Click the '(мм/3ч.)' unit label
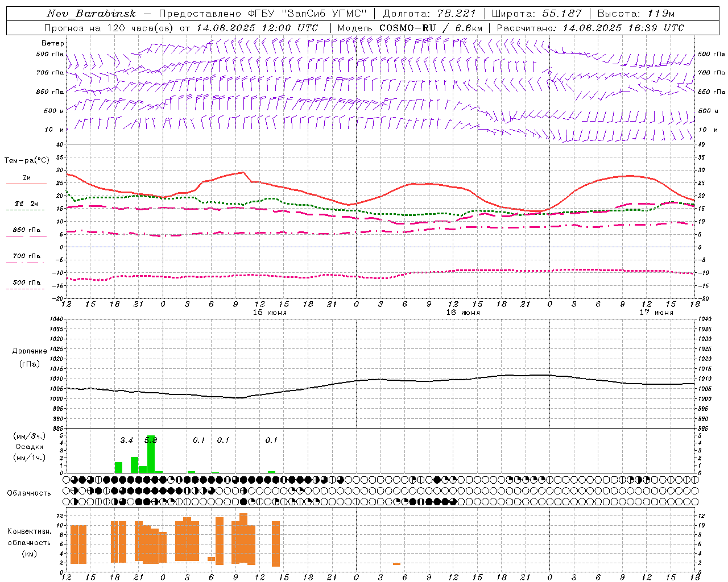 click(x=29, y=436)
